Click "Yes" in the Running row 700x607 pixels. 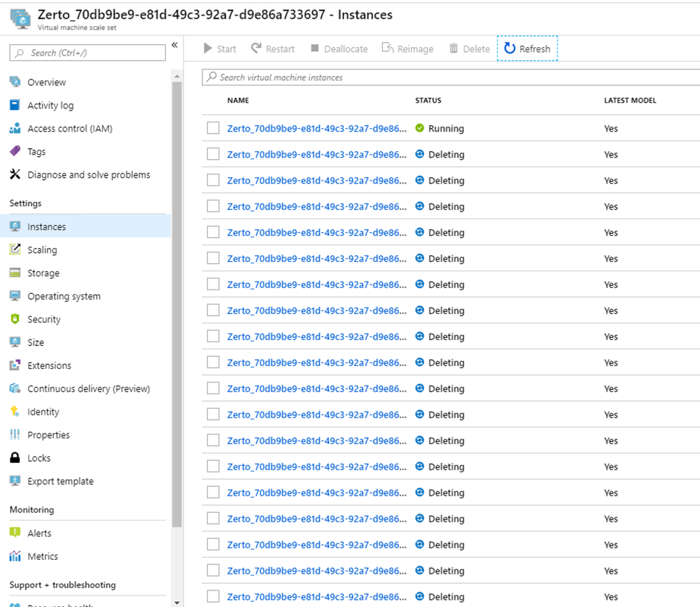[611, 129]
